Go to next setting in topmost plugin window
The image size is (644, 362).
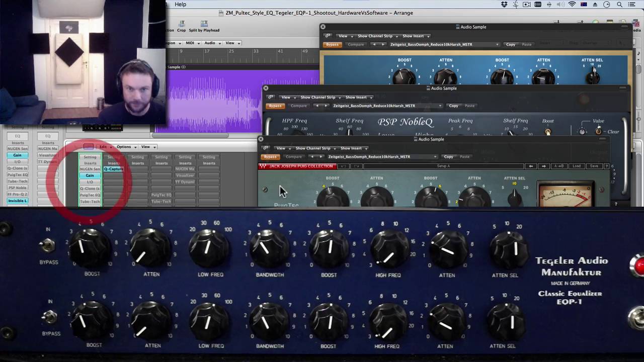(382, 44)
